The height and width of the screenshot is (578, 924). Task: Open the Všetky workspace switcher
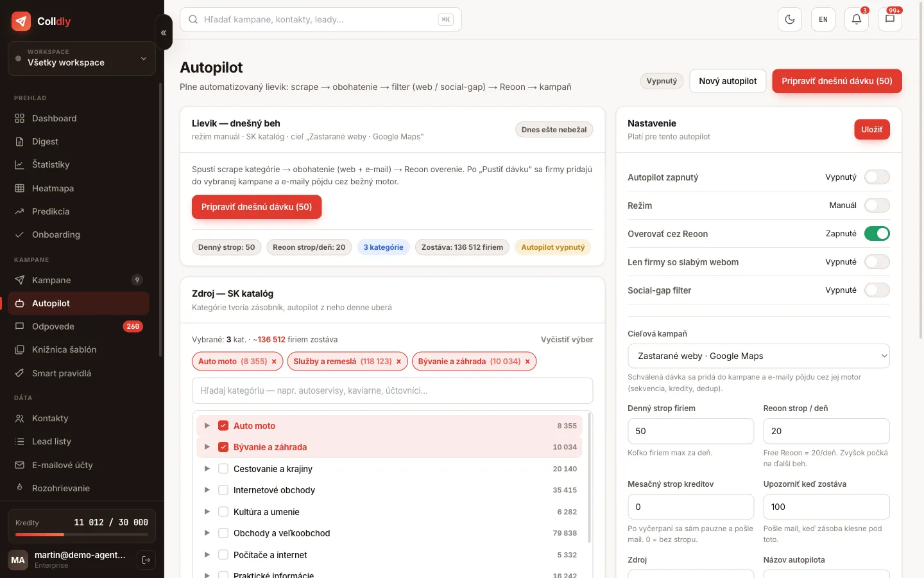point(81,58)
